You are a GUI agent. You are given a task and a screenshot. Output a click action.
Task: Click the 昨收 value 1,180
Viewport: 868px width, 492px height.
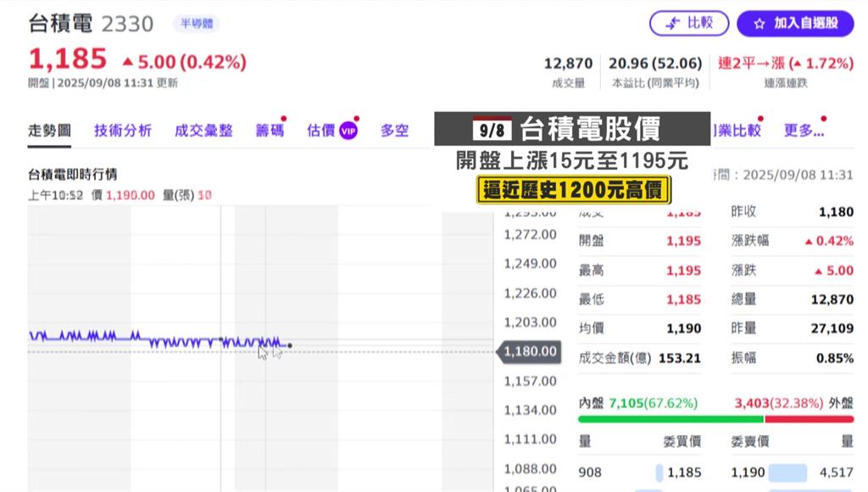(836, 212)
